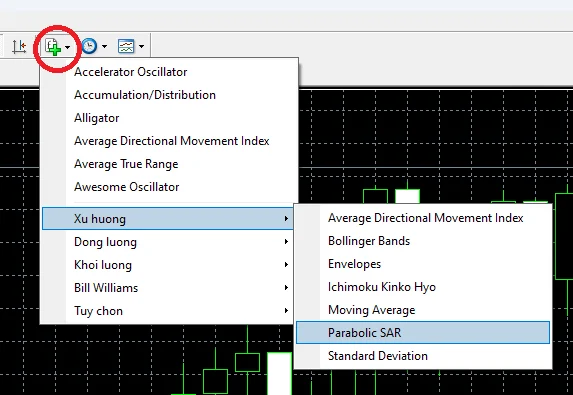Choose Accumulation/Distribution indicator

pos(169,95)
